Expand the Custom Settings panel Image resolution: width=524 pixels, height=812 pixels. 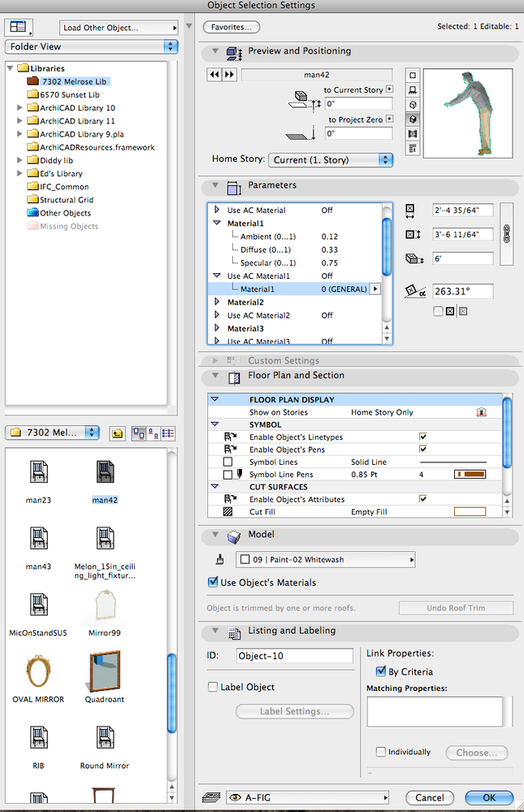click(215, 360)
